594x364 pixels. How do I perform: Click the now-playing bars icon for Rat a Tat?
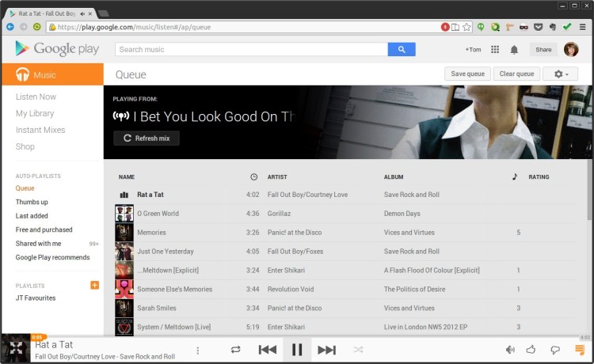point(124,195)
